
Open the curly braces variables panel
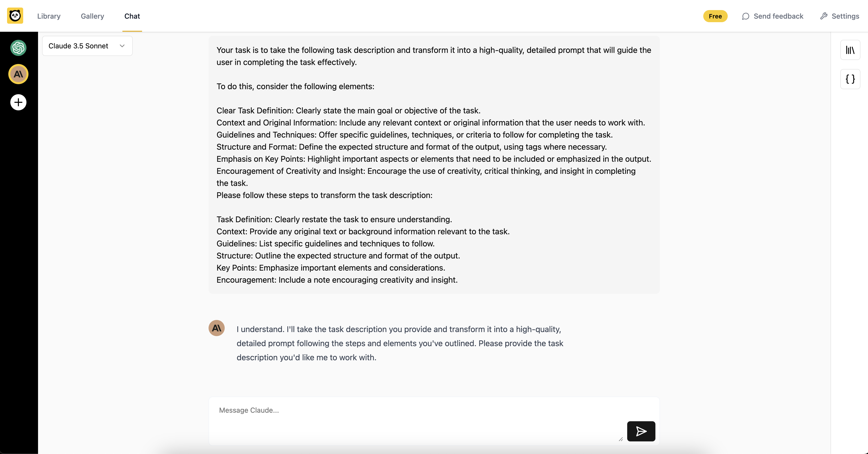coord(850,79)
